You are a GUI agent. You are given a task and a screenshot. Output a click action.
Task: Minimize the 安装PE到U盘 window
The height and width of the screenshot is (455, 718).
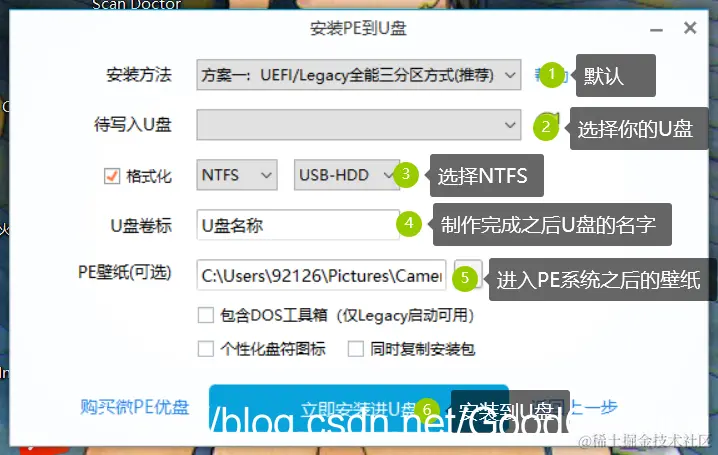coord(656,29)
